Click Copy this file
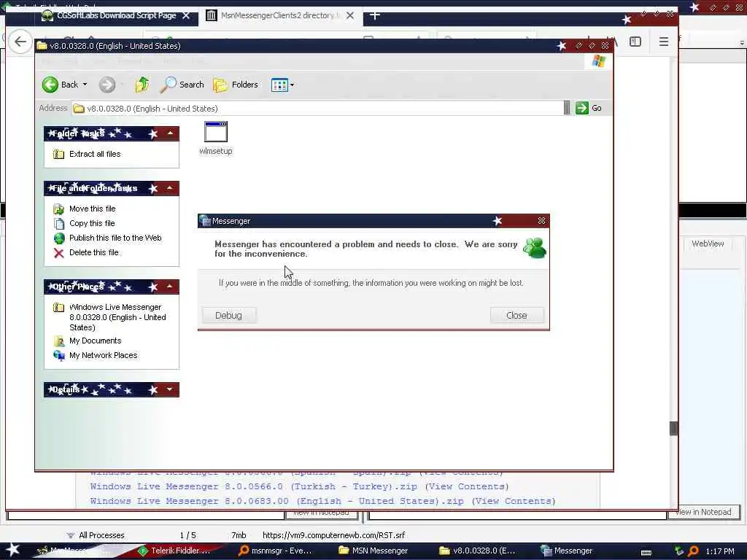This screenshot has height=560, width=747. (92, 223)
